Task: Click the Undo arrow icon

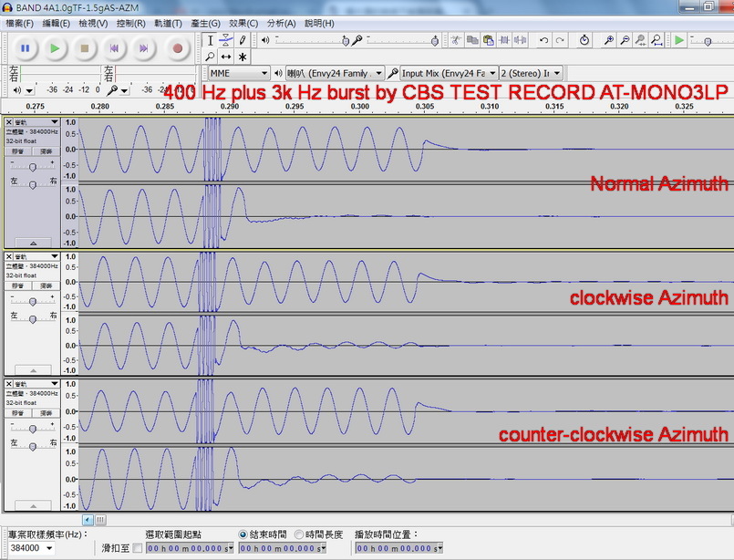Action: click(543, 41)
